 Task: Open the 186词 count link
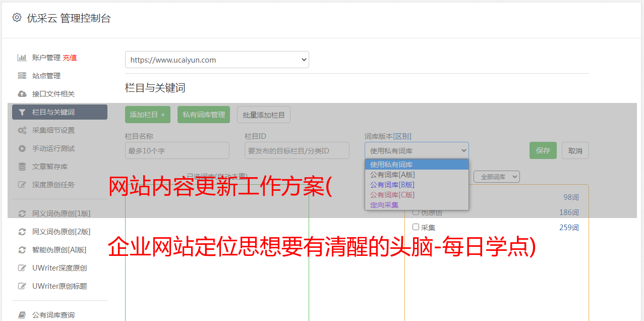(x=569, y=212)
